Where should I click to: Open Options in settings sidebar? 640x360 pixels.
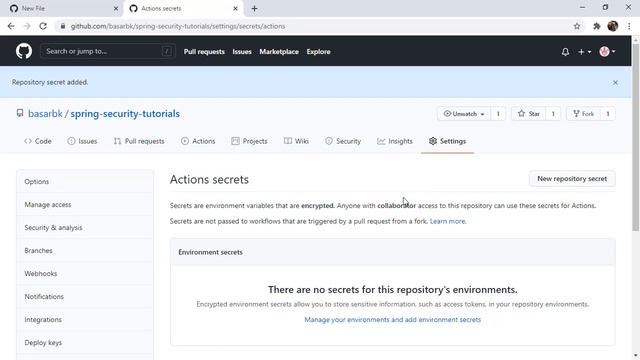85,182
